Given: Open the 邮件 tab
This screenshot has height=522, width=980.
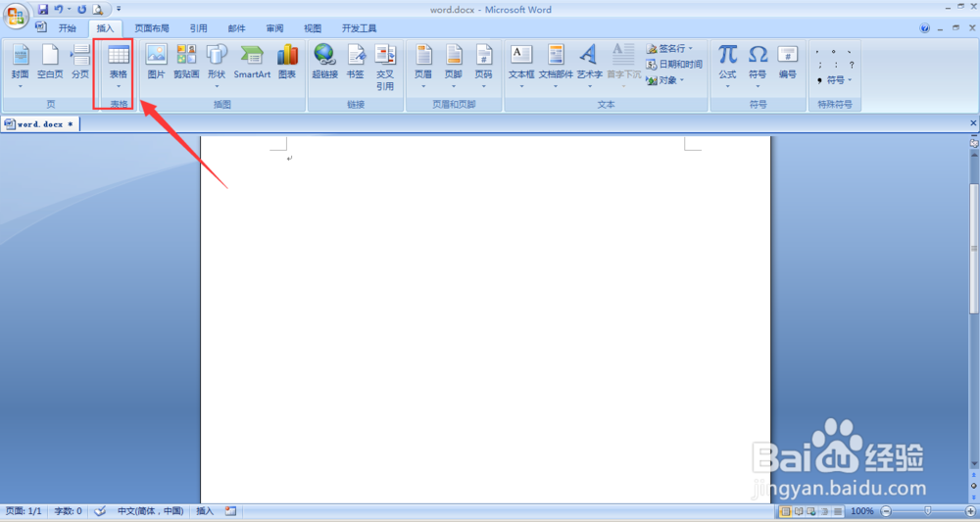Looking at the screenshot, I should click(x=236, y=28).
